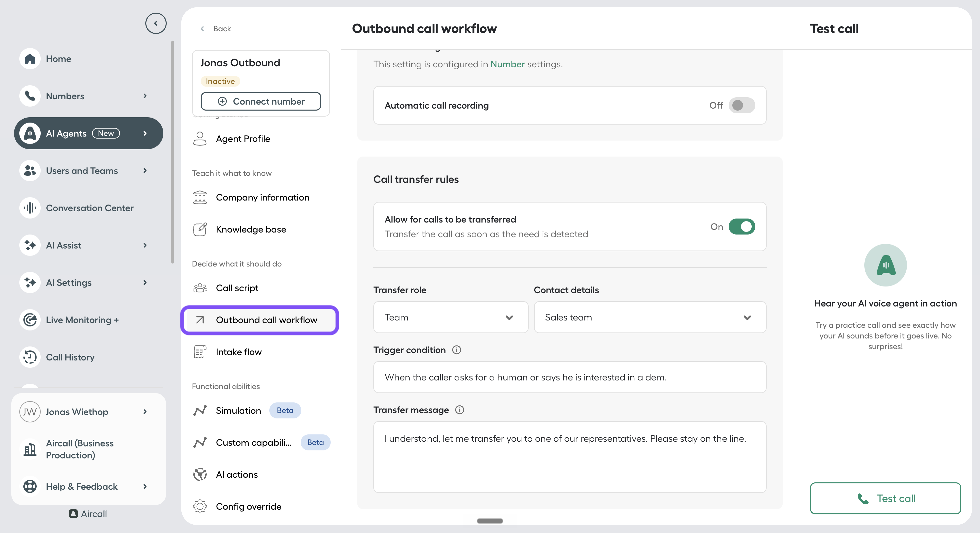Expand the Jonas Wiethop account chevron
Viewport: 980px width, 533px height.
pyautogui.click(x=145, y=412)
